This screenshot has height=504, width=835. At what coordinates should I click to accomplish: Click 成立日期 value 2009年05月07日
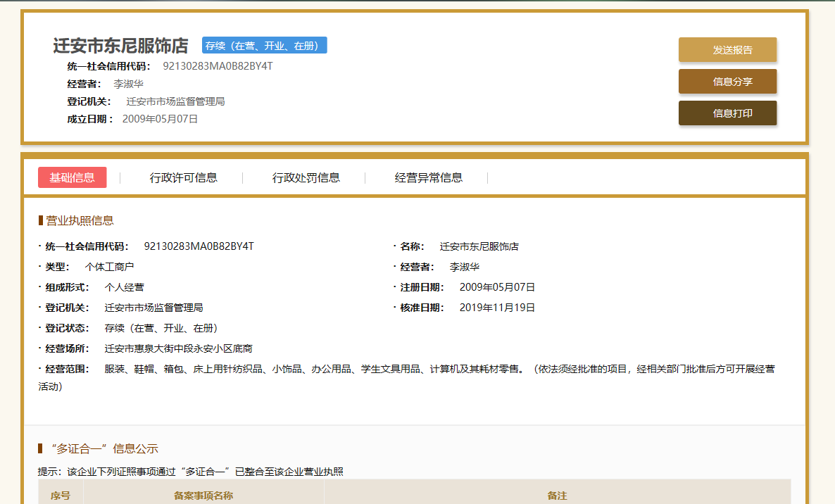point(161,119)
